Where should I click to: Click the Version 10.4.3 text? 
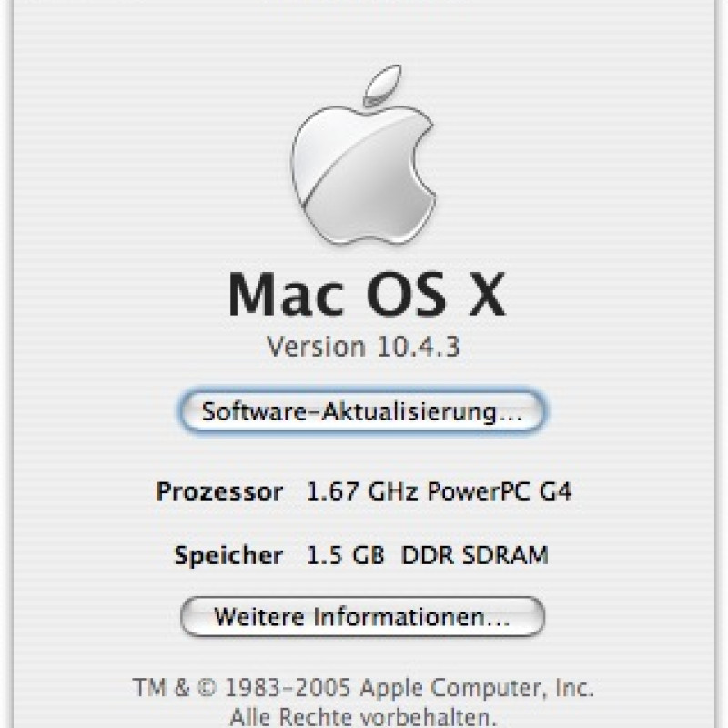pyautogui.click(x=363, y=347)
